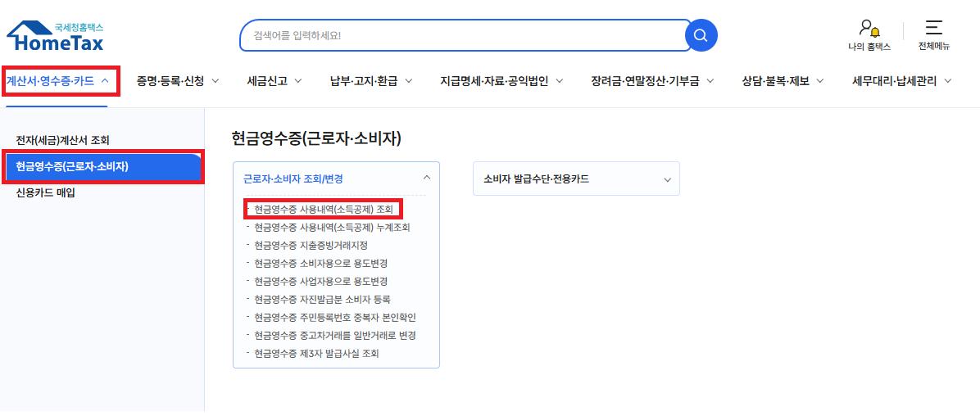The image size is (980, 416).
Task: Click the 근로자·소비자 조회/변경 heading text
Action: coord(293,179)
